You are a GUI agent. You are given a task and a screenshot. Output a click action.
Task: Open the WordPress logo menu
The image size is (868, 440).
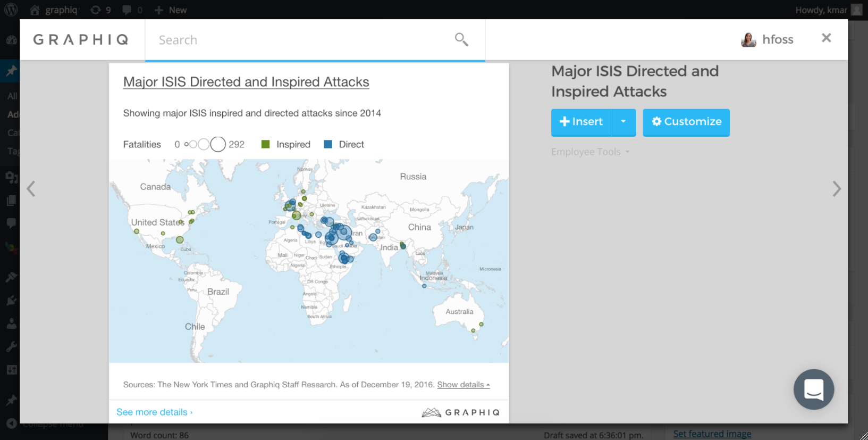[11, 10]
